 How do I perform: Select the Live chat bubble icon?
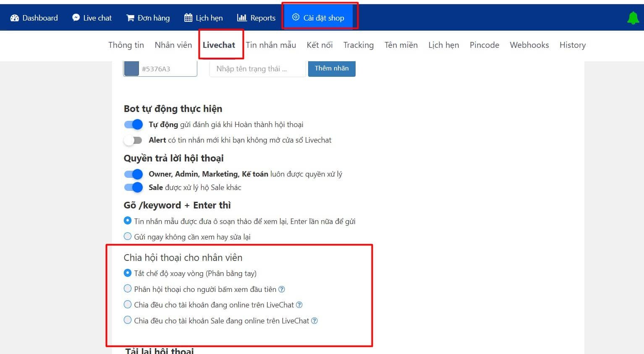76,17
